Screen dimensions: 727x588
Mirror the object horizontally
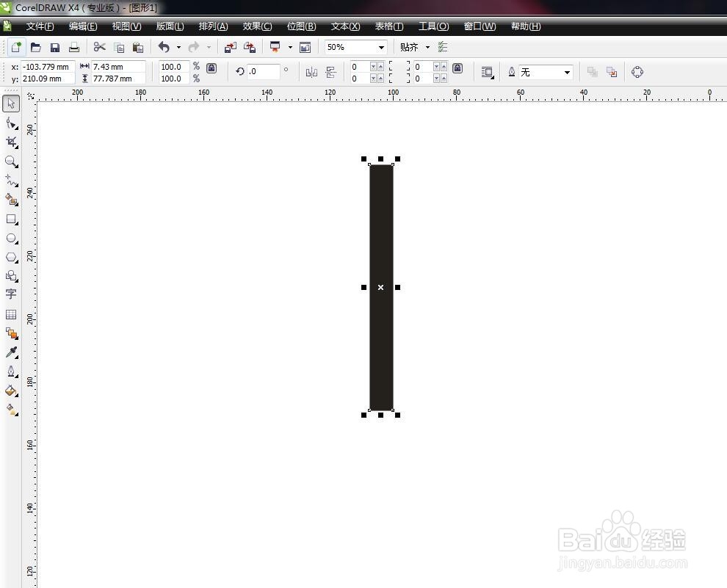click(x=311, y=72)
